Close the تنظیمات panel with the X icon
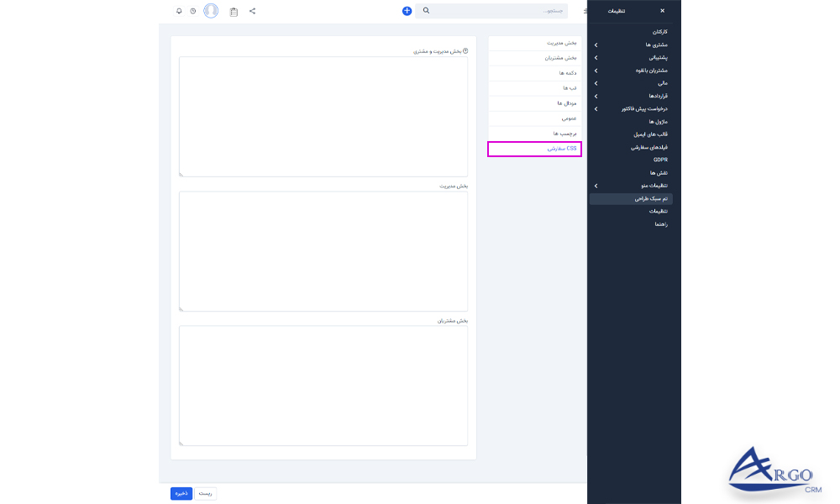 [662, 11]
